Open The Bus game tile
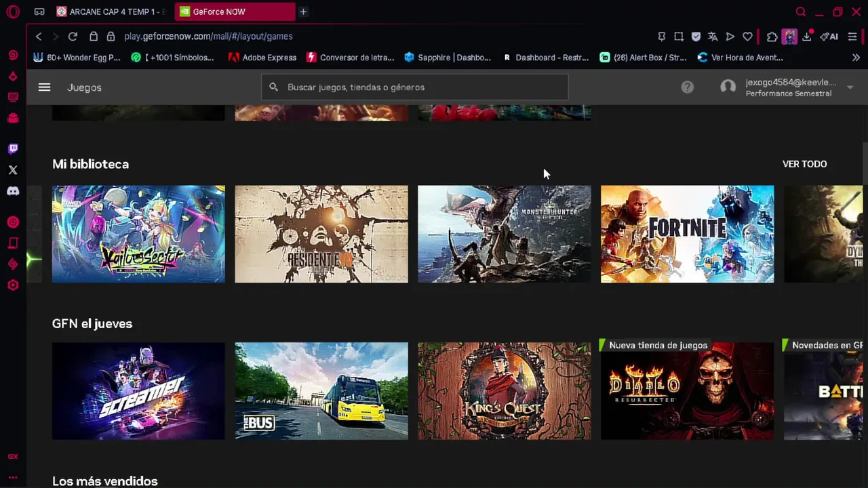The image size is (868, 488). click(x=321, y=391)
